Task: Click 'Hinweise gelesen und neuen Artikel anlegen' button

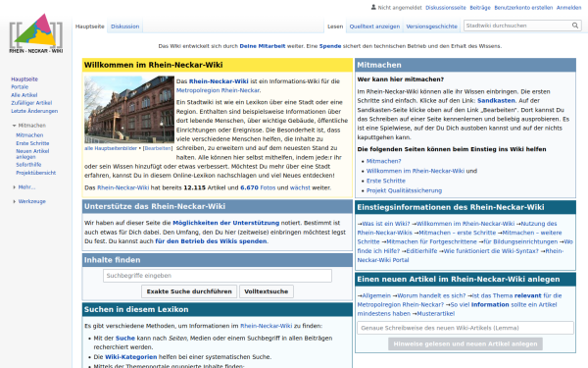Action: click(x=465, y=344)
